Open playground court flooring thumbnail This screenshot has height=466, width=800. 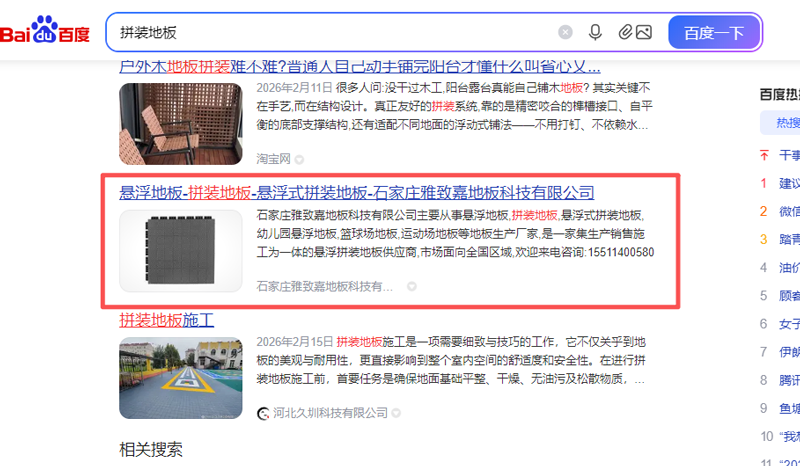coord(181,378)
